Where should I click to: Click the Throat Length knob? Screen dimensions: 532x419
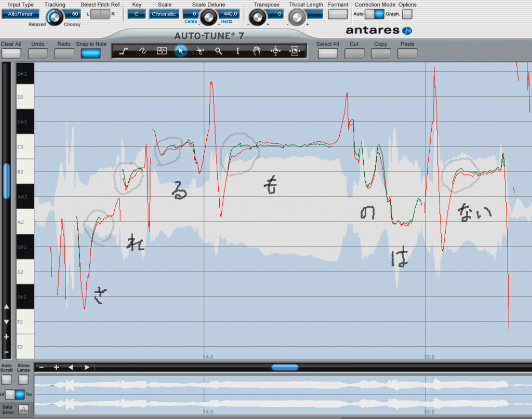point(297,17)
